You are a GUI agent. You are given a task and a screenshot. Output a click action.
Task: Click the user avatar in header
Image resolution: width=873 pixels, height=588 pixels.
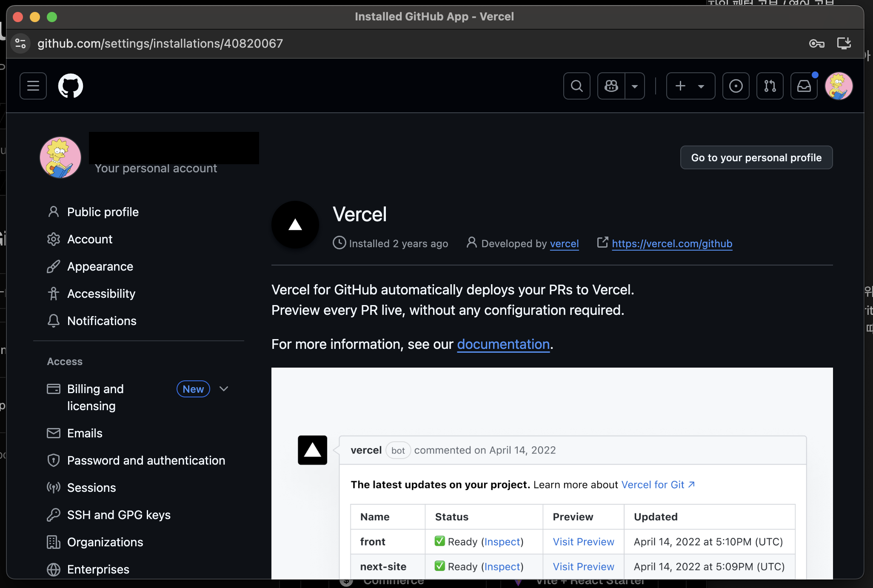coord(839,86)
